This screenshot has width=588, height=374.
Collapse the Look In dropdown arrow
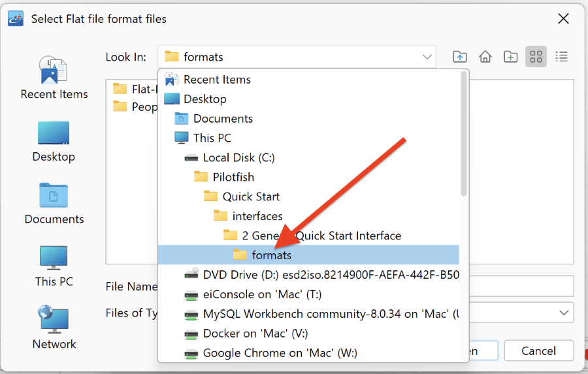pyautogui.click(x=427, y=57)
